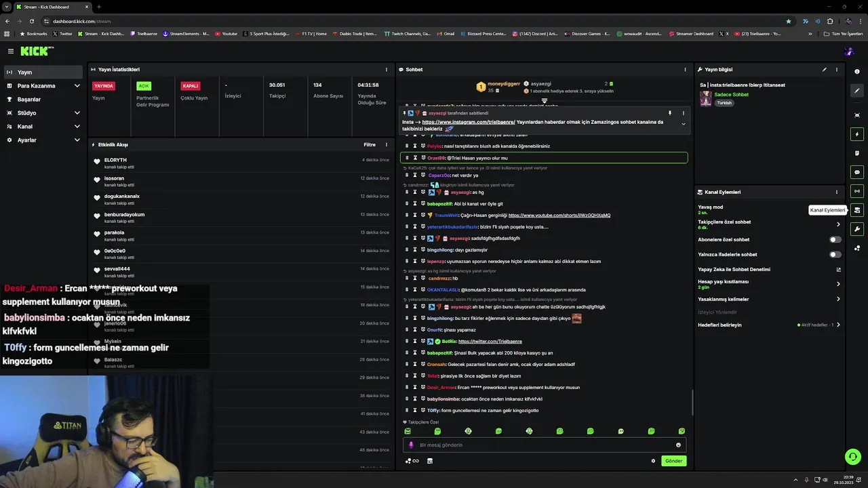Expand the Kanal sidebar section

[x=43, y=127]
